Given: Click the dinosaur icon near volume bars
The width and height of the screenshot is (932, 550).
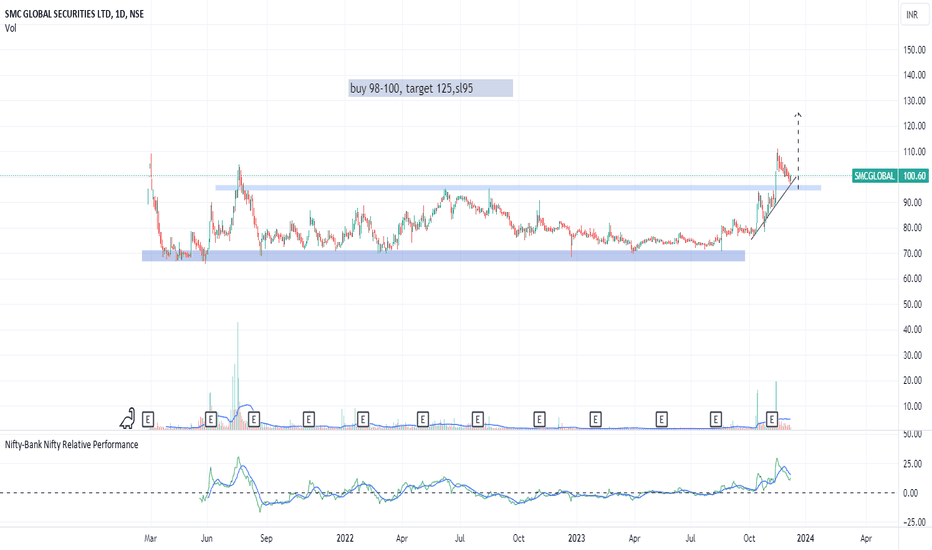Looking at the screenshot, I should (x=128, y=418).
